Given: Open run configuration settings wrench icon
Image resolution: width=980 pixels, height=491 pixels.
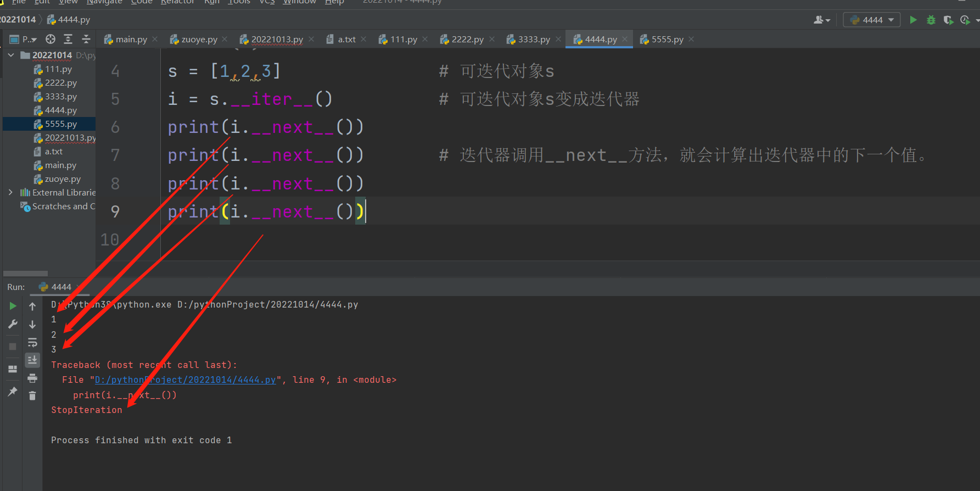Looking at the screenshot, I should 13,324.
